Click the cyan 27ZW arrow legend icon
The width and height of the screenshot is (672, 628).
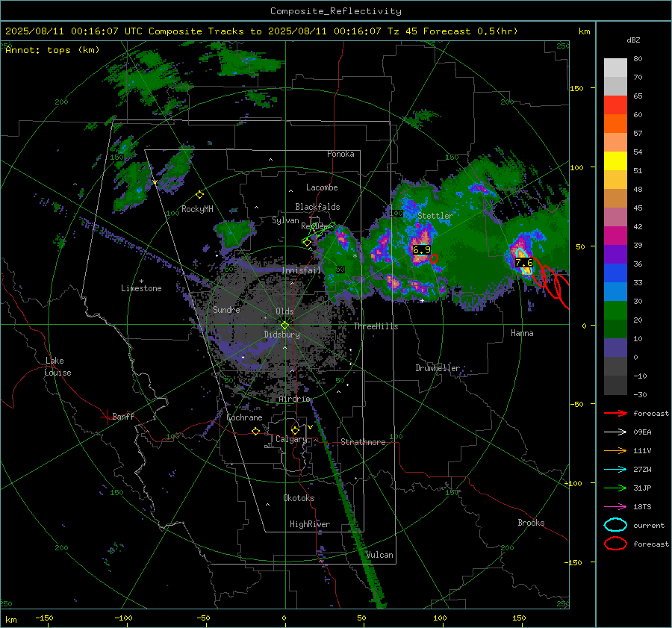(x=615, y=470)
